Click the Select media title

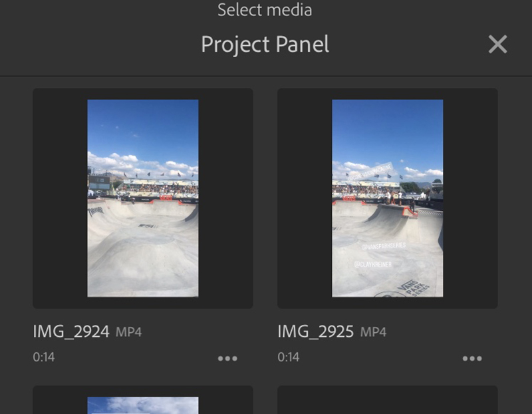(x=265, y=10)
